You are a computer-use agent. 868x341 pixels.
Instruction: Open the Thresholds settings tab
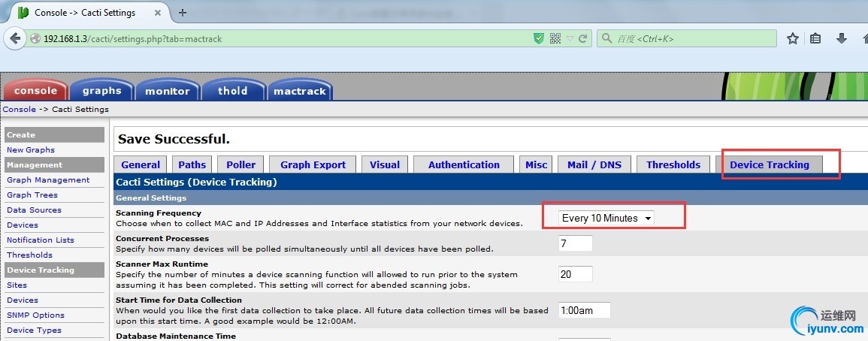click(x=673, y=164)
